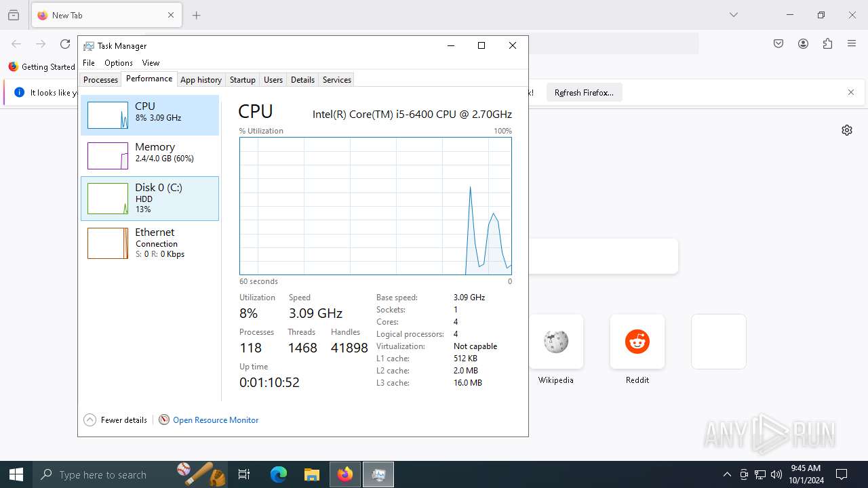This screenshot has width=868, height=488.
Task: Select Disk 0 (C:) performance item
Action: pos(150,199)
